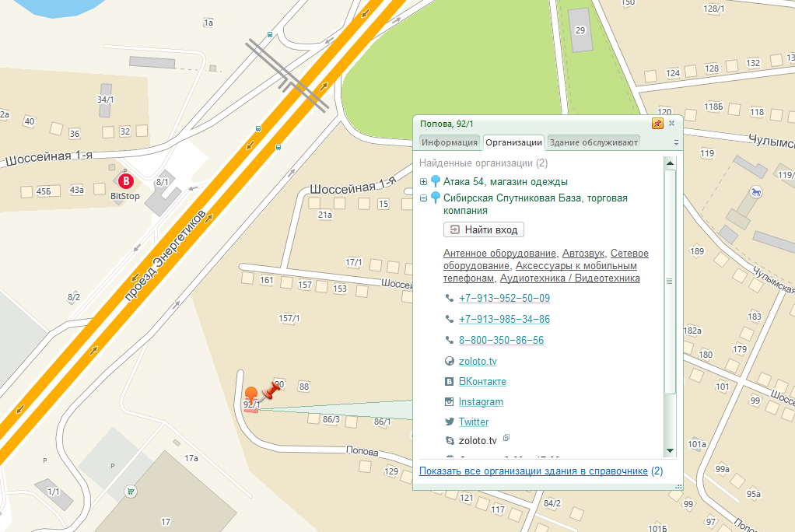Click building number 128/1 on the map
795x532 pixels.
714,9
